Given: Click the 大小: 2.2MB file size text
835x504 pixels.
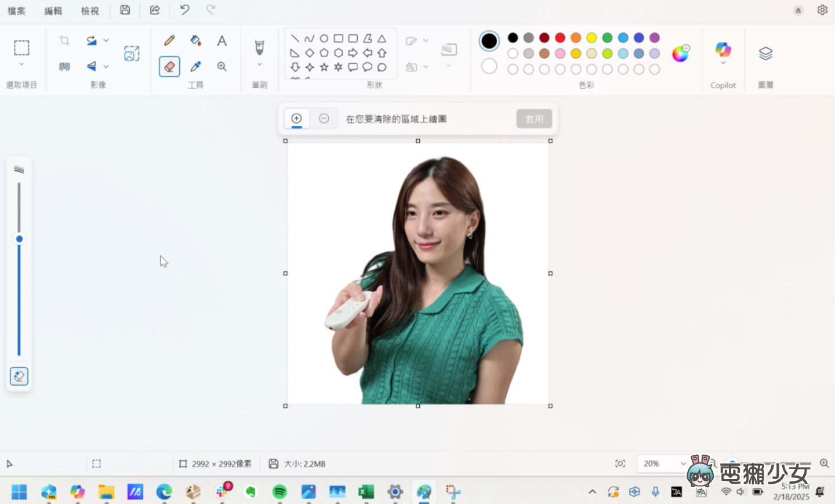Looking at the screenshot, I should coord(304,464).
